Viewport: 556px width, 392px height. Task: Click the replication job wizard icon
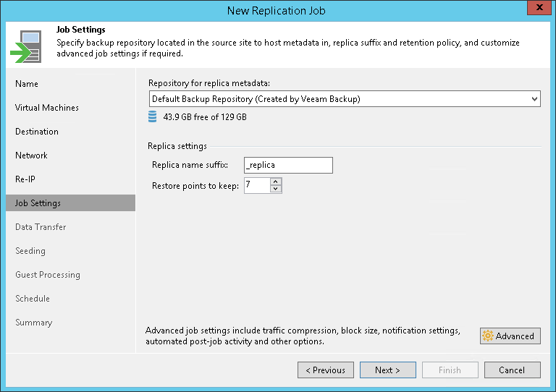(x=25, y=46)
